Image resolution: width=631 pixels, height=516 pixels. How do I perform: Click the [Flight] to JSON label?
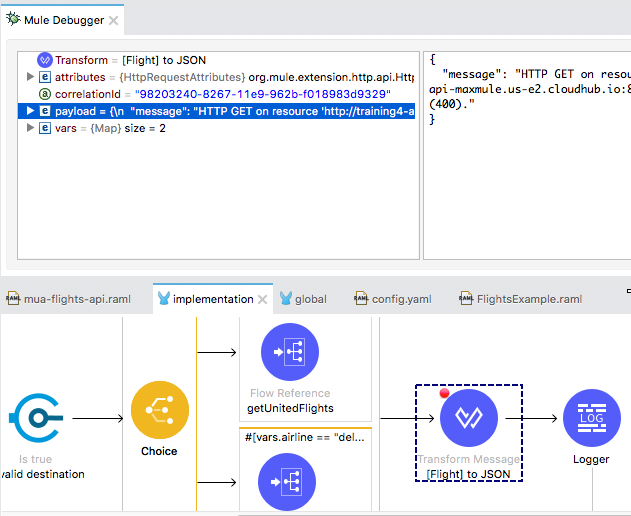tap(468, 474)
